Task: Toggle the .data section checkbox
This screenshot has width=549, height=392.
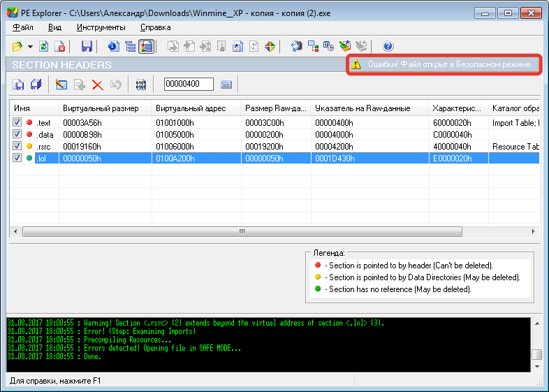Action: (17, 134)
